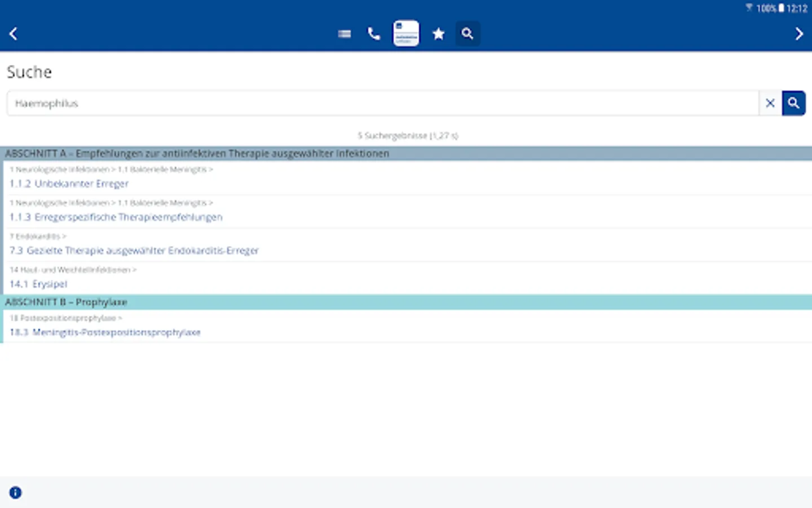The width and height of the screenshot is (812, 508).
Task: Open the info icon at bottom left
Action: [15, 493]
